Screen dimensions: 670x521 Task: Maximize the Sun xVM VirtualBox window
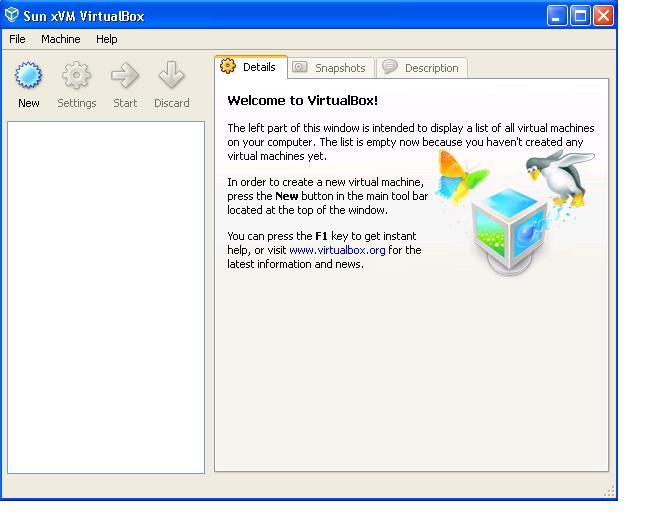click(580, 16)
